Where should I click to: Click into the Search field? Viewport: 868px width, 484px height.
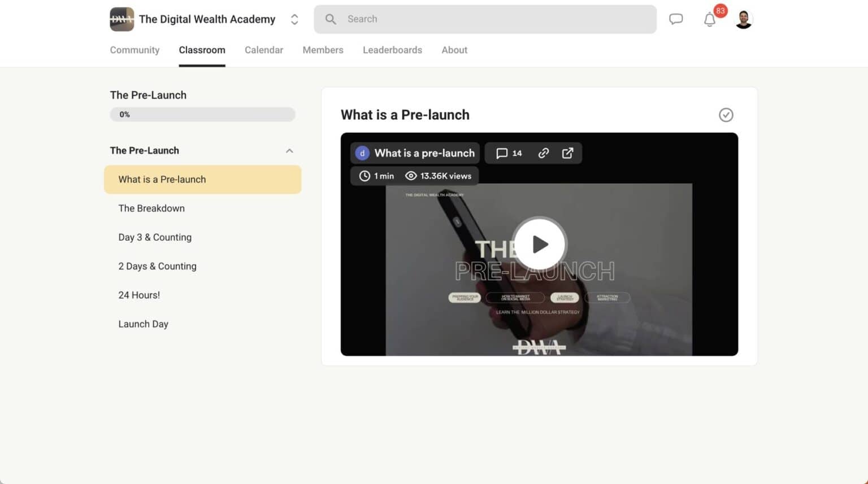click(485, 19)
